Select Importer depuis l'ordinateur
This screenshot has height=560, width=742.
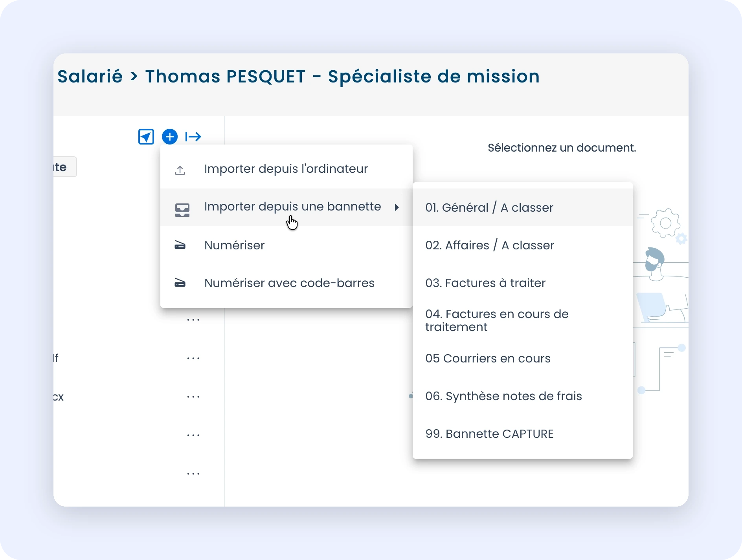coord(287,169)
